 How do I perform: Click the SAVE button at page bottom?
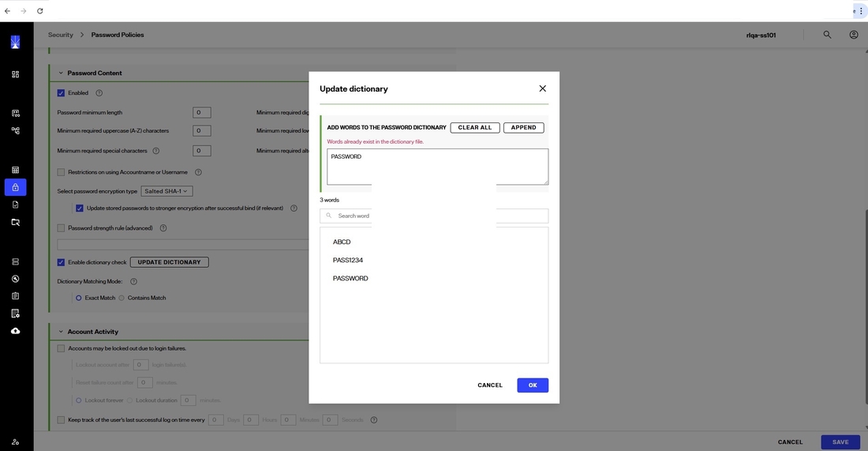tap(840, 442)
